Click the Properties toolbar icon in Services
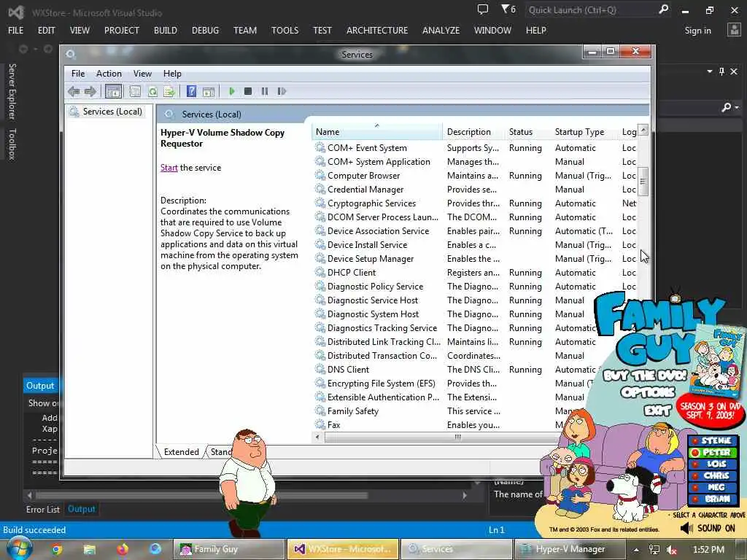Image resolution: width=747 pixels, height=560 pixels. [x=135, y=91]
